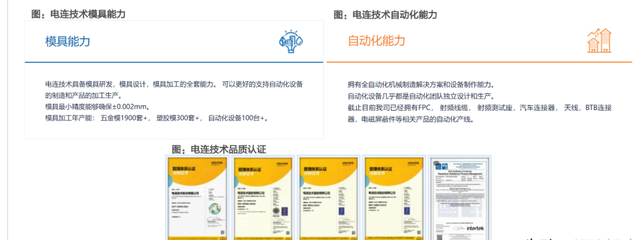This screenshot has height=240, width=644.
Task: Click caption 图：电连技术模具能力
Action: [78, 14]
